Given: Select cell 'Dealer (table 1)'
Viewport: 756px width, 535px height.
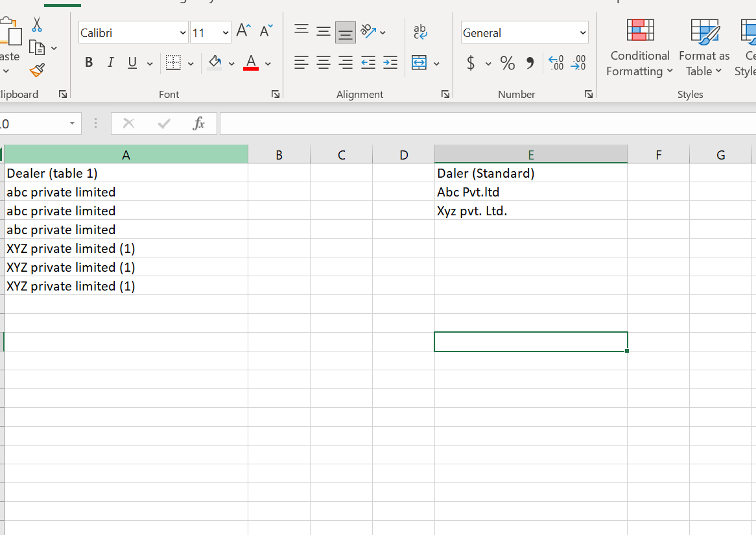Looking at the screenshot, I should click(x=126, y=173).
